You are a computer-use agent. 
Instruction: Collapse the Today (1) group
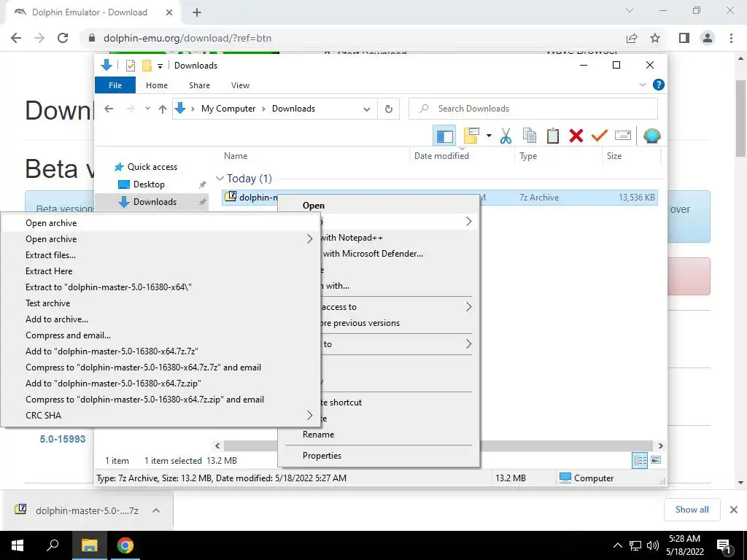220,179
